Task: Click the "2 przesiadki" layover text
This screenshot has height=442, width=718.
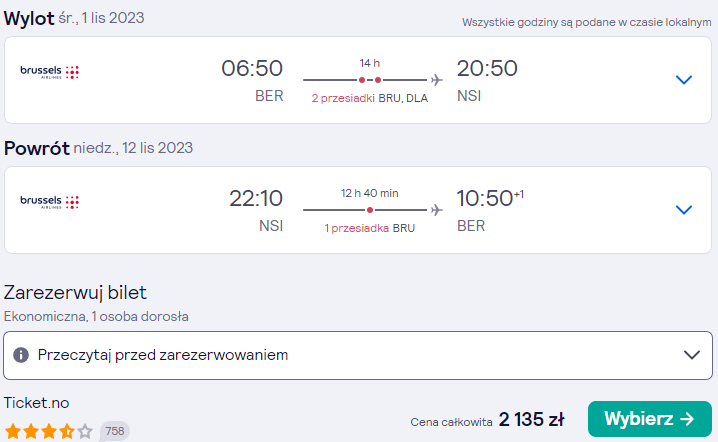Action: 343,98
